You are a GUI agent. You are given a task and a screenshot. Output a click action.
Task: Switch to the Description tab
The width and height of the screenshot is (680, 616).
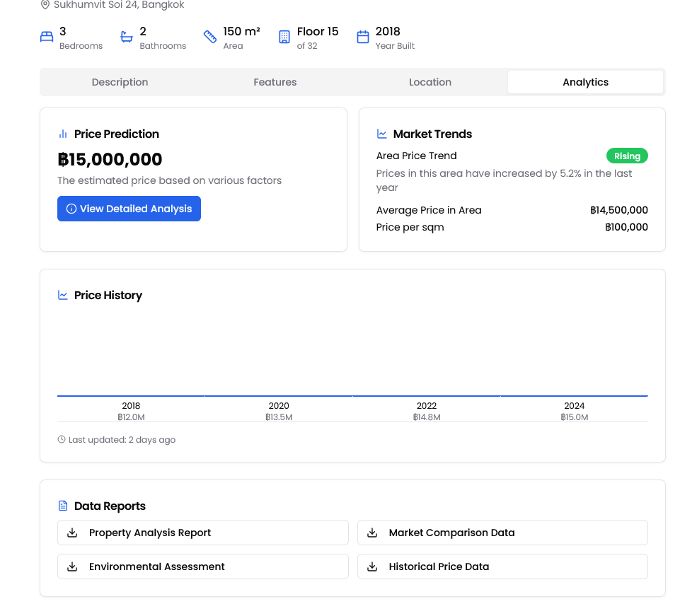point(120,82)
